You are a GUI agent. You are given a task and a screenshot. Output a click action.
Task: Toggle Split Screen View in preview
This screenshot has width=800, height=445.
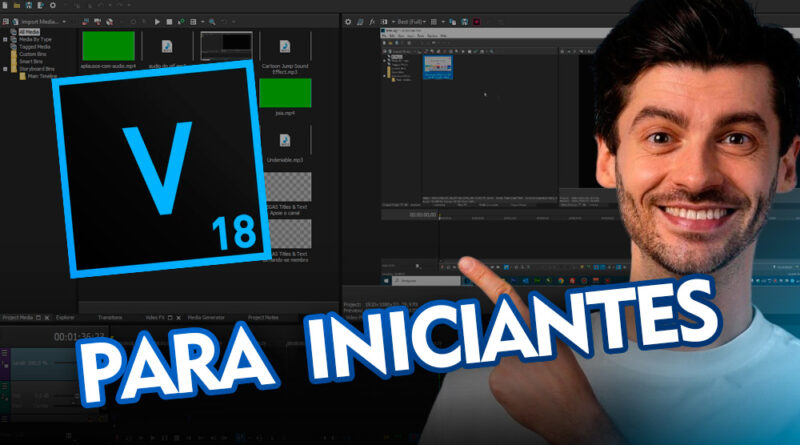[x=384, y=22]
